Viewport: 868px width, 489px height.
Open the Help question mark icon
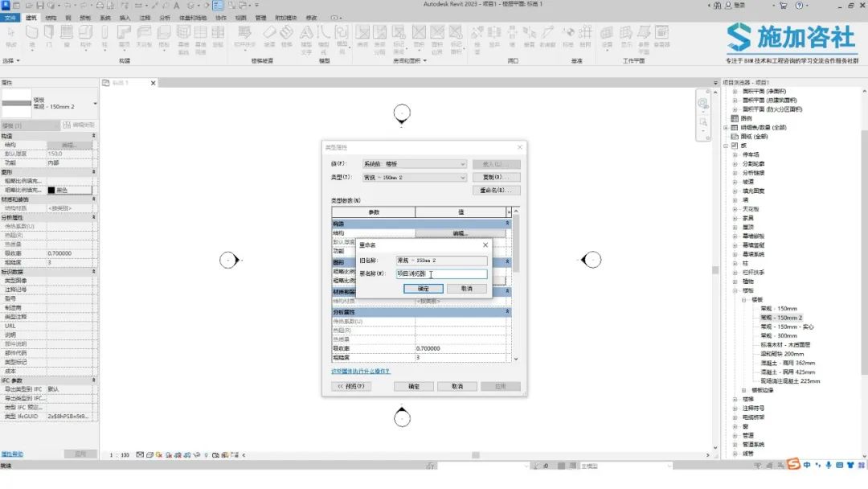[x=799, y=5]
